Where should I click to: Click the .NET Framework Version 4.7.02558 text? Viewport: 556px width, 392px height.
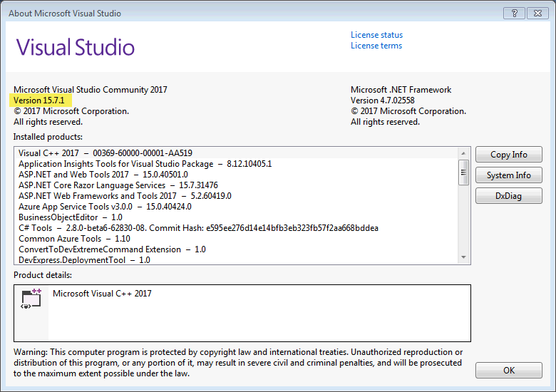tap(382, 100)
